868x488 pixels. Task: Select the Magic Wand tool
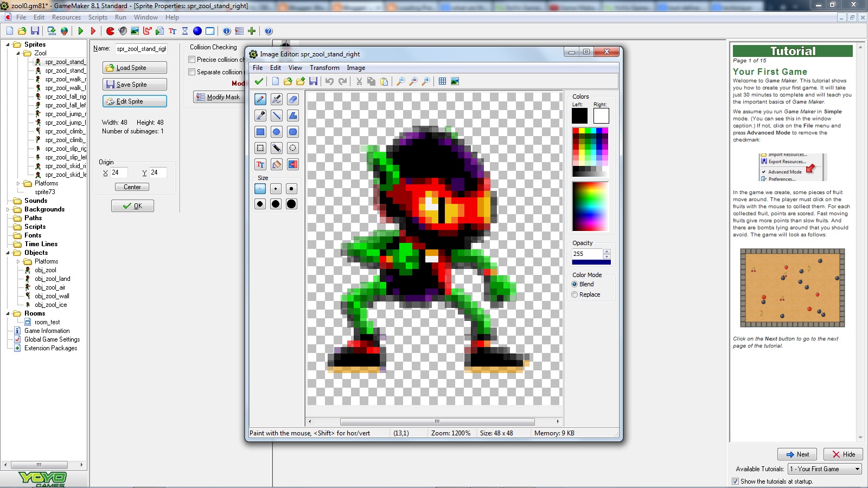[277, 148]
